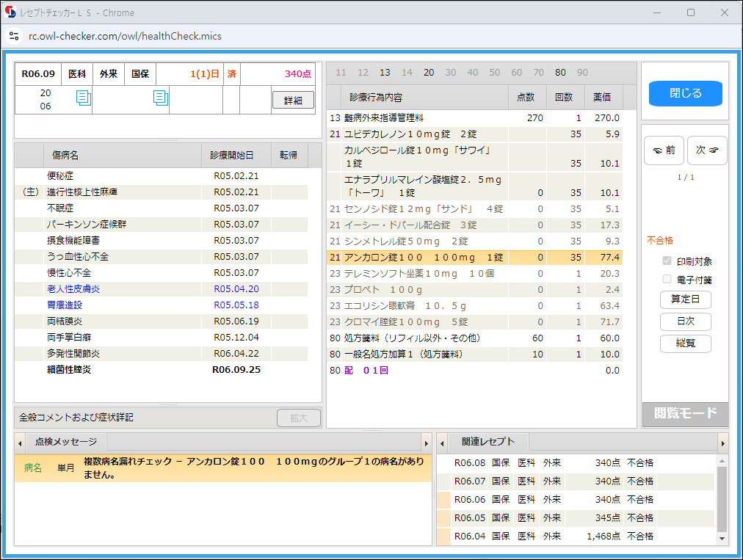Open the R06.07 related receipt row
Viewport: 743px width, 560px height.
tap(576, 481)
